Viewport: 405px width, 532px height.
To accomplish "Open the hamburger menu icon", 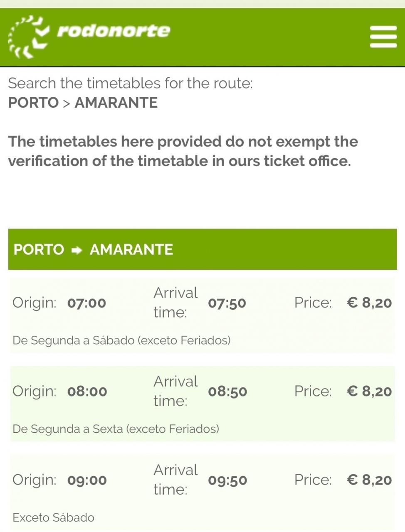I will tap(383, 37).
